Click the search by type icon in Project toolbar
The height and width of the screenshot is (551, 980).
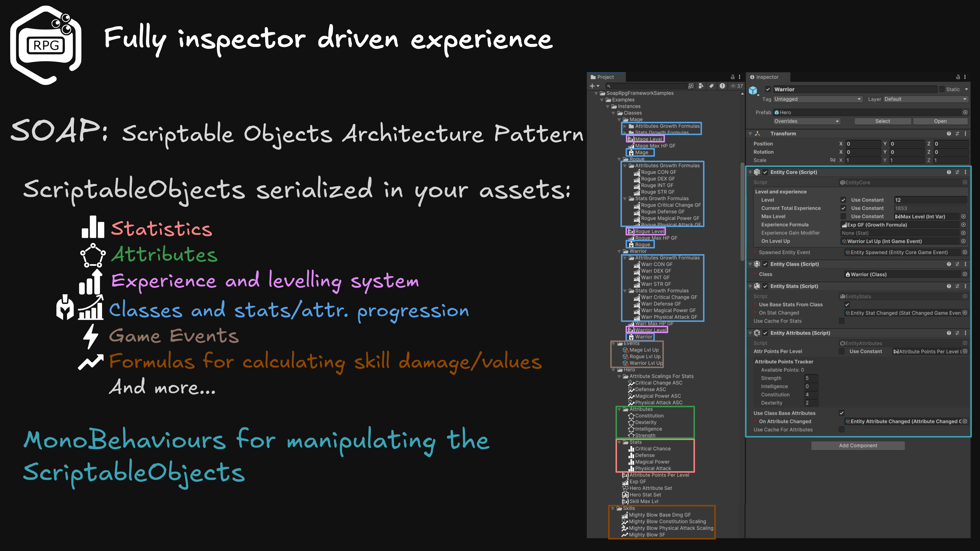coord(701,86)
